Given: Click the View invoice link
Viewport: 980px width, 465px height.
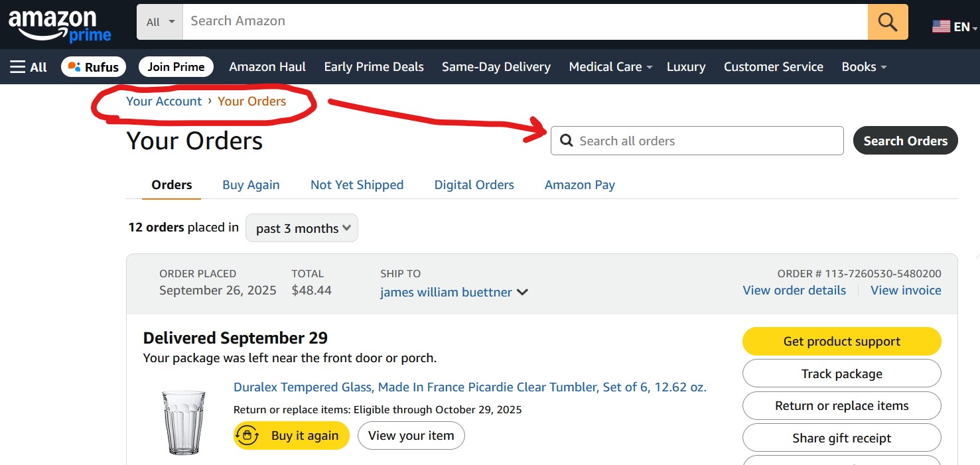Looking at the screenshot, I should (905, 291).
